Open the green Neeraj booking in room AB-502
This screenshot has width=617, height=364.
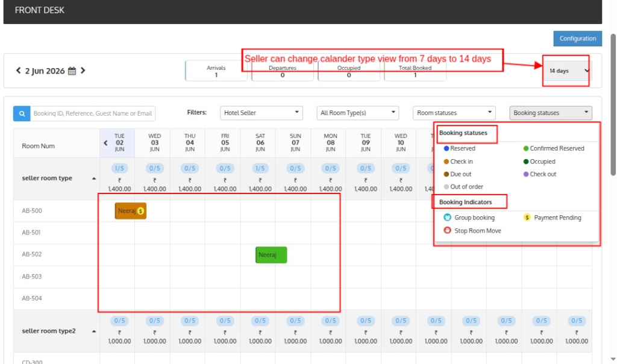[x=271, y=255]
